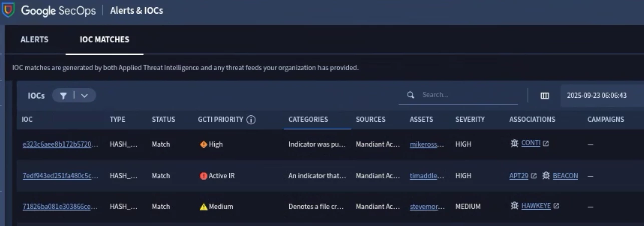Open the IOCs filter funnel icon
The height and width of the screenshot is (226, 644).
[63, 95]
